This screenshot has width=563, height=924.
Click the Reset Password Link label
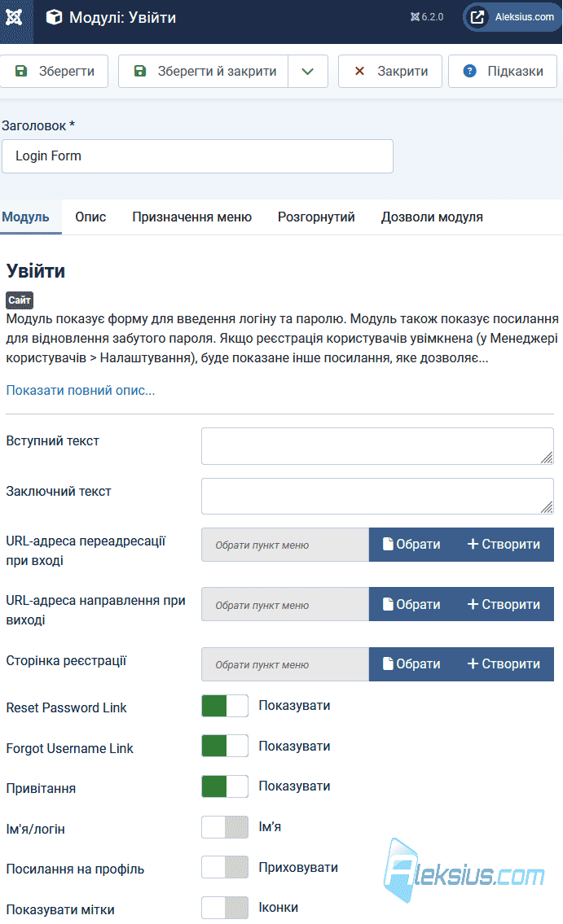[67, 707]
